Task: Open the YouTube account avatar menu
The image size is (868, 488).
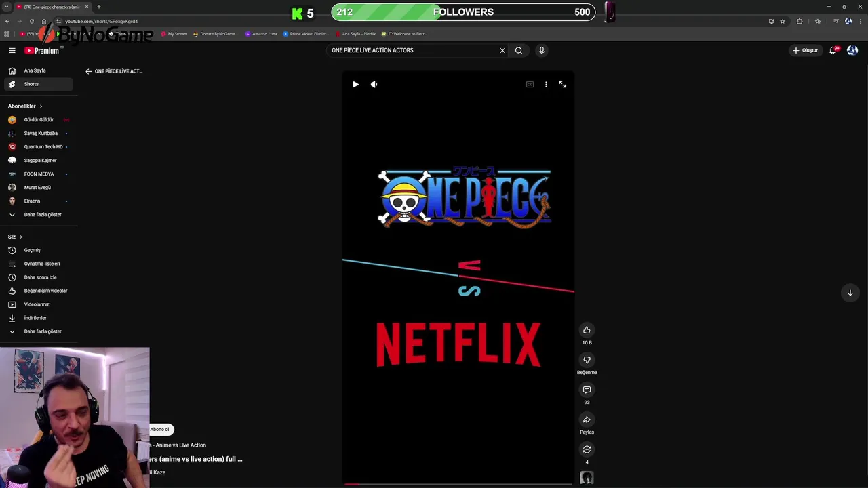Action: pyautogui.click(x=852, y=50)
